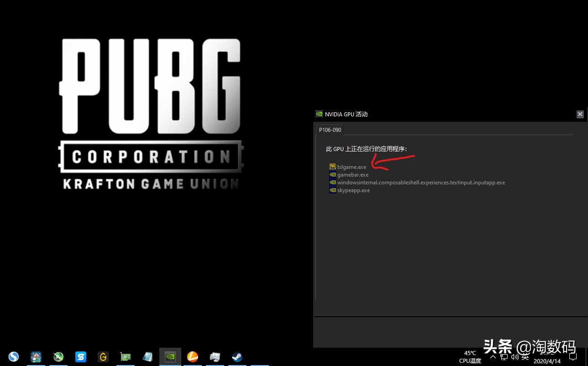The image size is (588, 366).
Task: Click the NVIDIA icon beside the inputapp.exe entry
Action: click(333, 182)
